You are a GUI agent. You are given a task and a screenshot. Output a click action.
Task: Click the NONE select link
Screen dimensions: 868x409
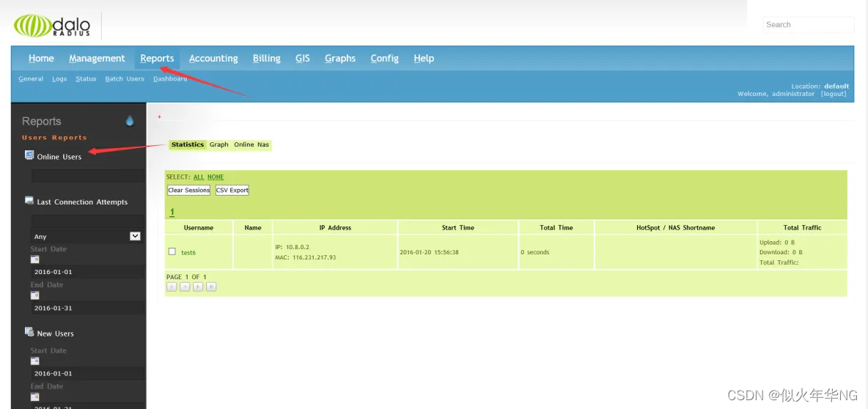(x=216, y=177)
